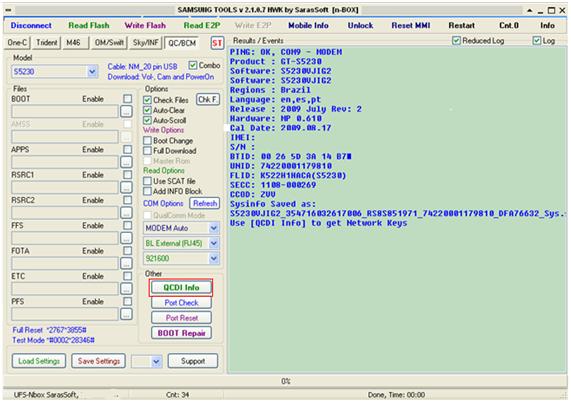Click Read E2P in the toolbar
Screen dimensions: 571x402
202,25
